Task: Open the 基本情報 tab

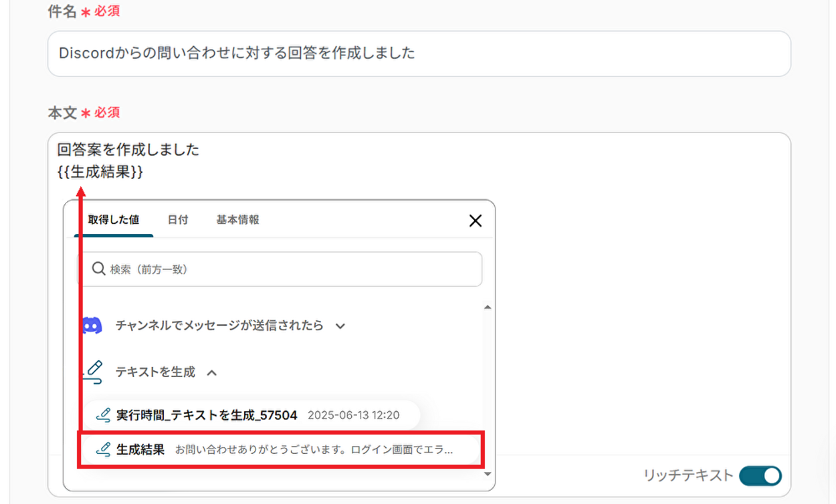Action: click(x=237, y=220)
